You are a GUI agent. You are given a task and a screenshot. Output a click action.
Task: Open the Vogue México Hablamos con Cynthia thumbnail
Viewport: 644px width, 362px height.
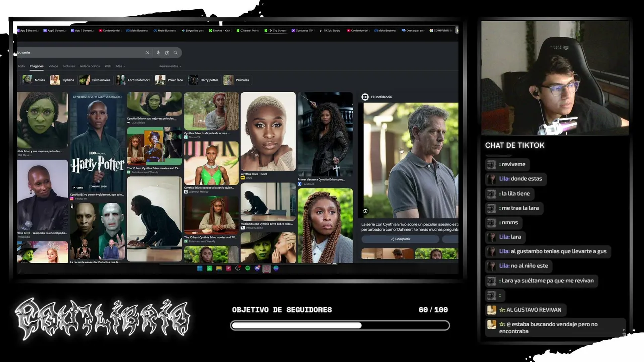[x=268, y=201]
